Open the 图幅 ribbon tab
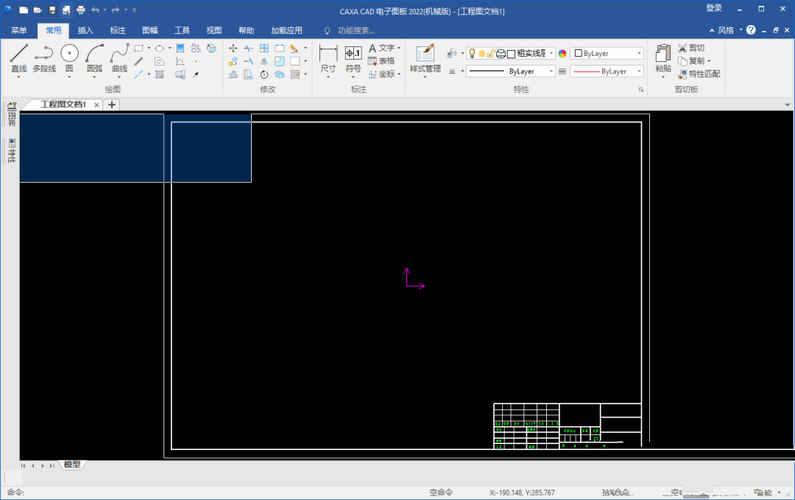Screen dimensions: 795x500 coord(150,30)
